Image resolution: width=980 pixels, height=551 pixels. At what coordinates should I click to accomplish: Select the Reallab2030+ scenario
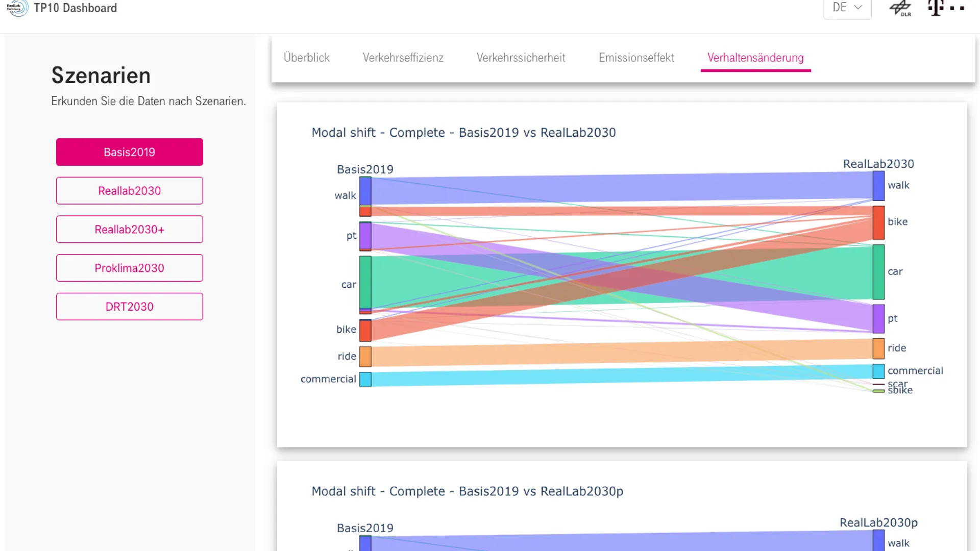[130, 230]
